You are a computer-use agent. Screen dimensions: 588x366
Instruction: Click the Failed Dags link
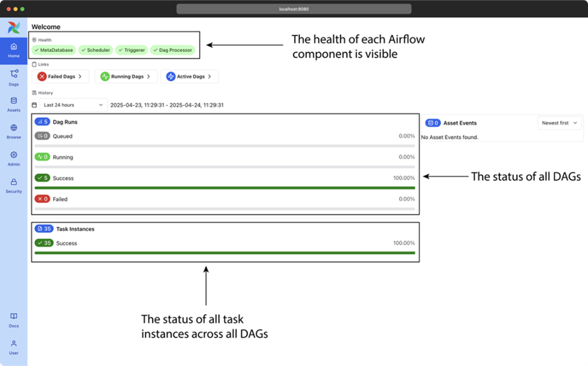pos(60,76)
